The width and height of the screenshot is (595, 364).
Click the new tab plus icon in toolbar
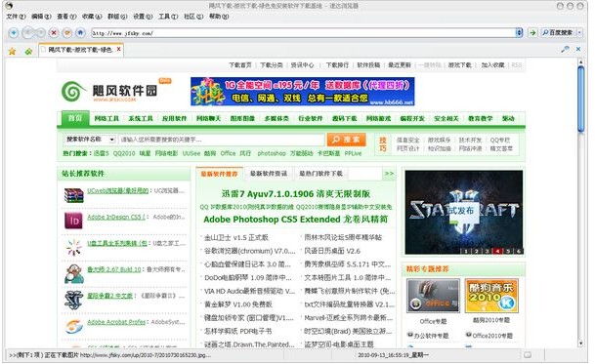[14, 33]
